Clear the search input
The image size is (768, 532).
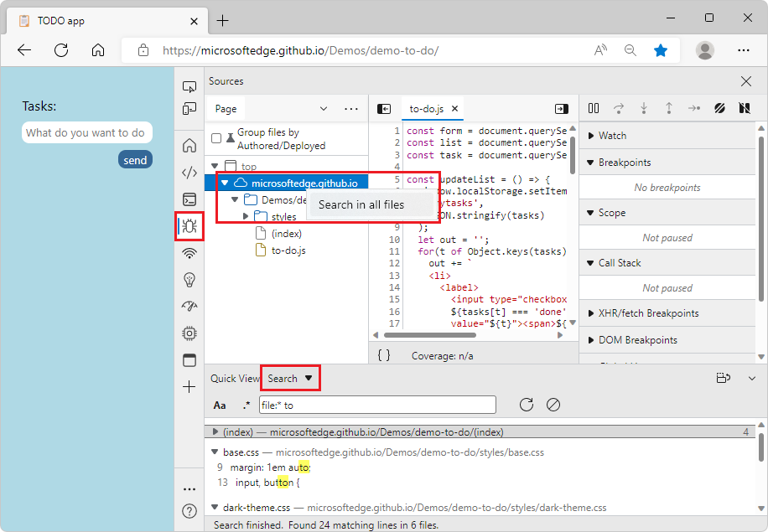pos(553,405)
